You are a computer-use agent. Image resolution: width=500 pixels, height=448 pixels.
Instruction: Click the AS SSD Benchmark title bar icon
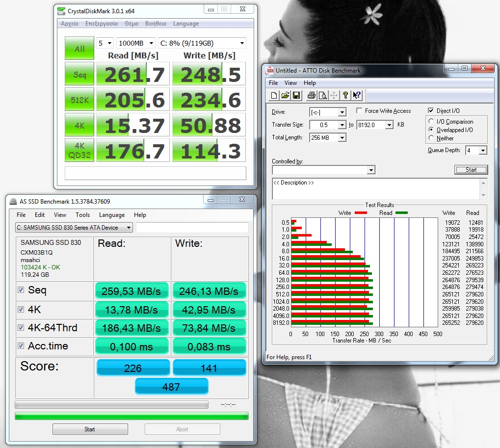click(x=13, y=202)
